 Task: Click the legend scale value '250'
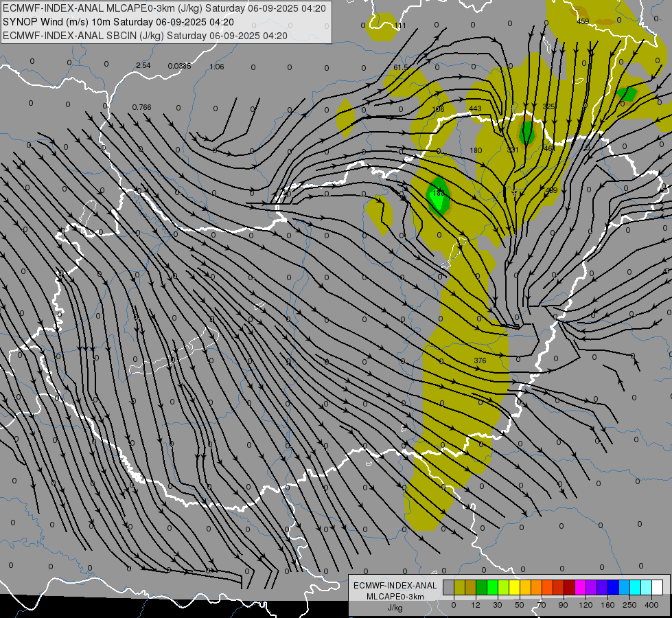click(629, 605)
